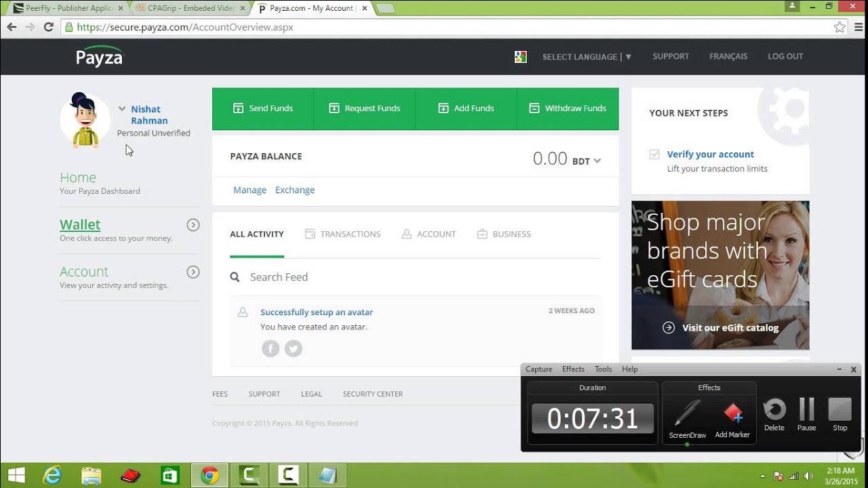The height and width of the screenshot is (488, 868).
Task: Go to Home dashboard in sidebar
Action: [x=78, y=178]
